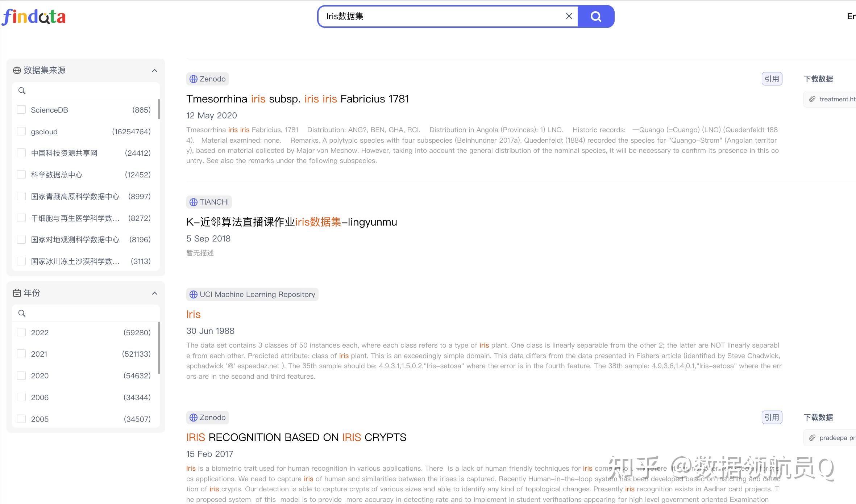Click the findata logo

(34, 17)
